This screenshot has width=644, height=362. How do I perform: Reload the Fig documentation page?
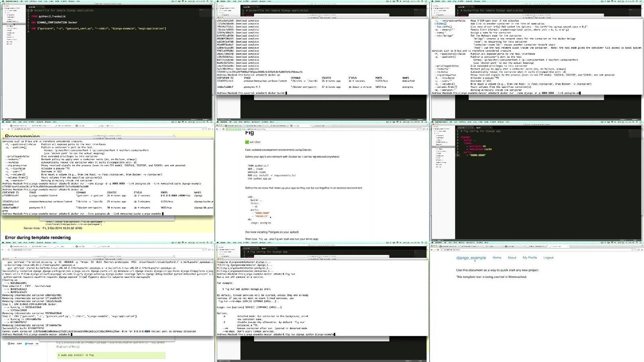tap(223, 129)
